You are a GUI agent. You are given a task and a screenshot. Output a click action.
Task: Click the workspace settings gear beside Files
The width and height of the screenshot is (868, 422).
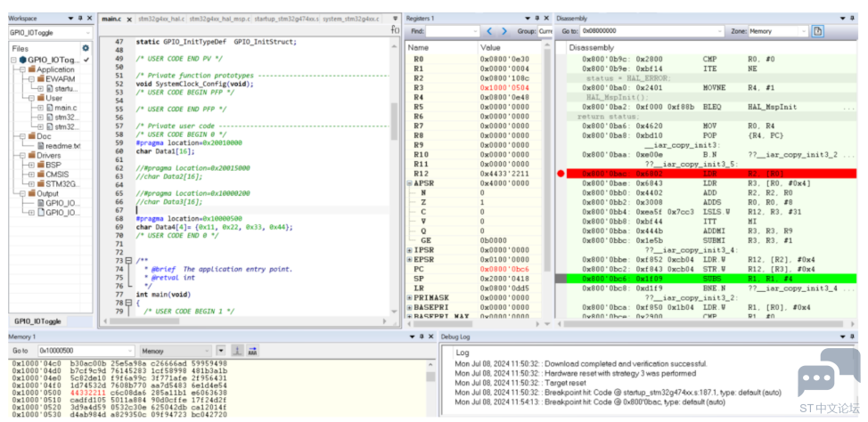(86, 48)
